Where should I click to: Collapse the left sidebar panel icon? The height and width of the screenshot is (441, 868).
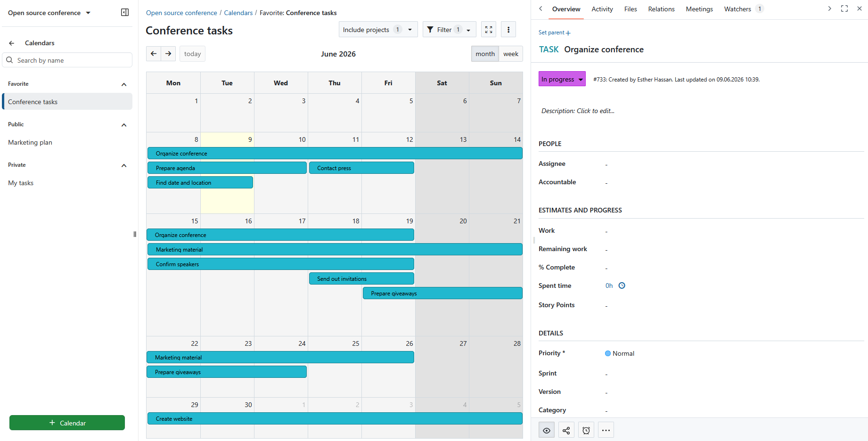[125, 12]
